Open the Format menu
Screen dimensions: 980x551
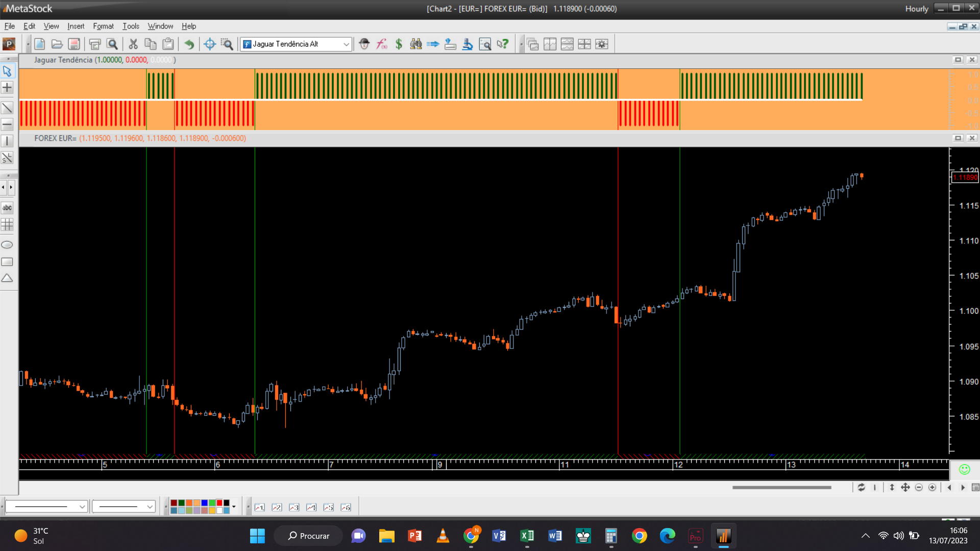[103, 26]
